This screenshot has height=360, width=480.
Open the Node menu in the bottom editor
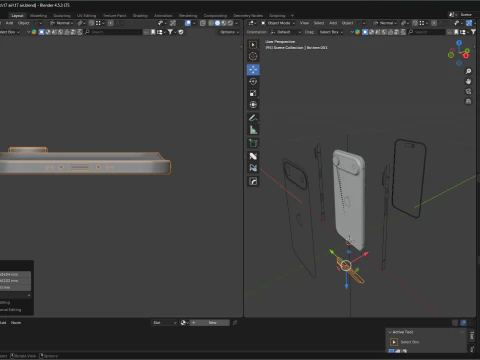click(x=16, y=323)
